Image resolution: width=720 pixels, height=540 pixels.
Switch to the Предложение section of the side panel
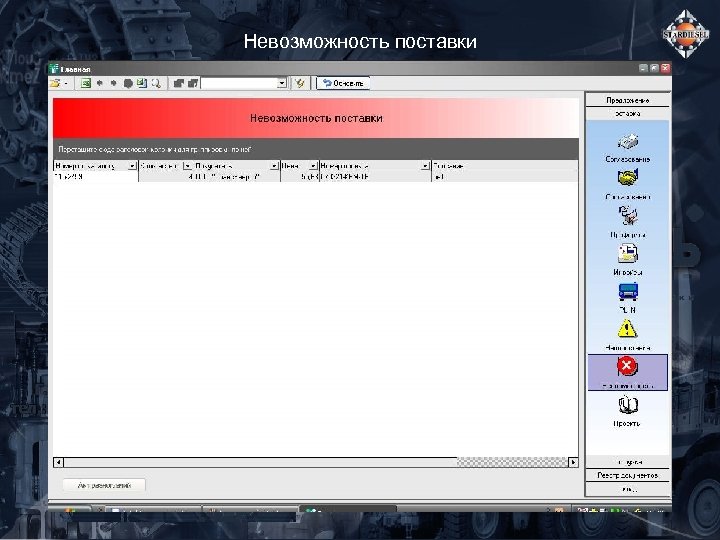[628, 100]
